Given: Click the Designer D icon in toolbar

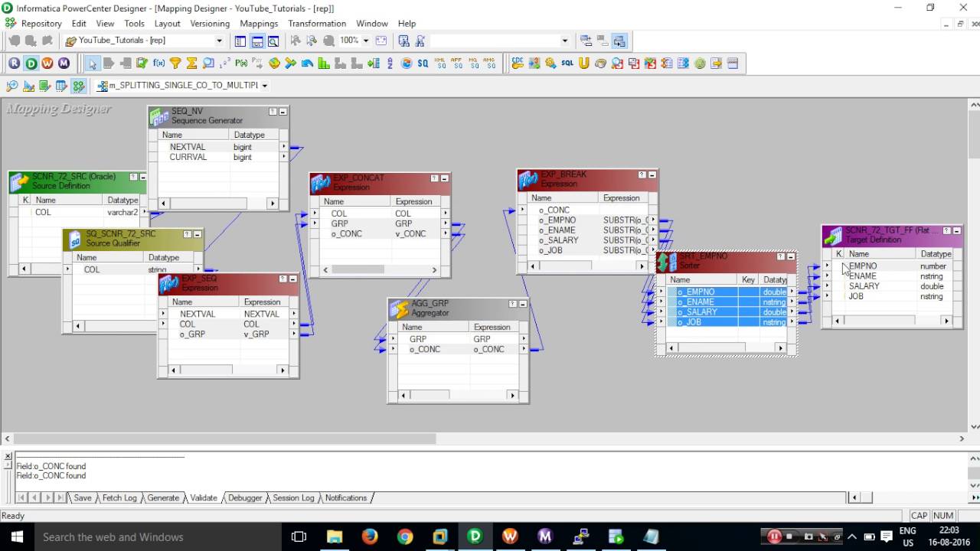Looking at the screenshot, I should (31, 64).
